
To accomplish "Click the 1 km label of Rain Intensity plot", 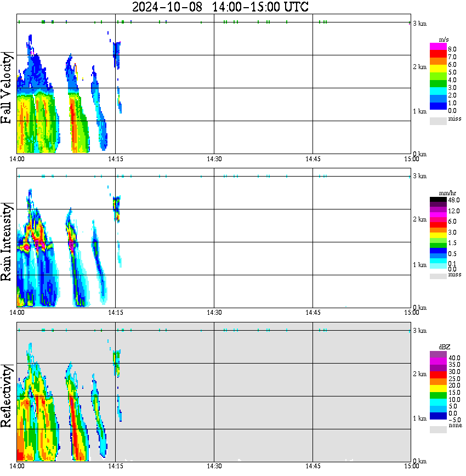I will click(419, 265).
